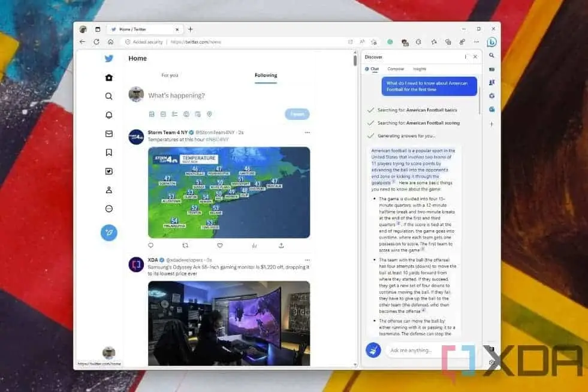588x392 pixels.
Task: Open the Samsung Odyssey Ark monitor image
Action: tap(229, 323)
